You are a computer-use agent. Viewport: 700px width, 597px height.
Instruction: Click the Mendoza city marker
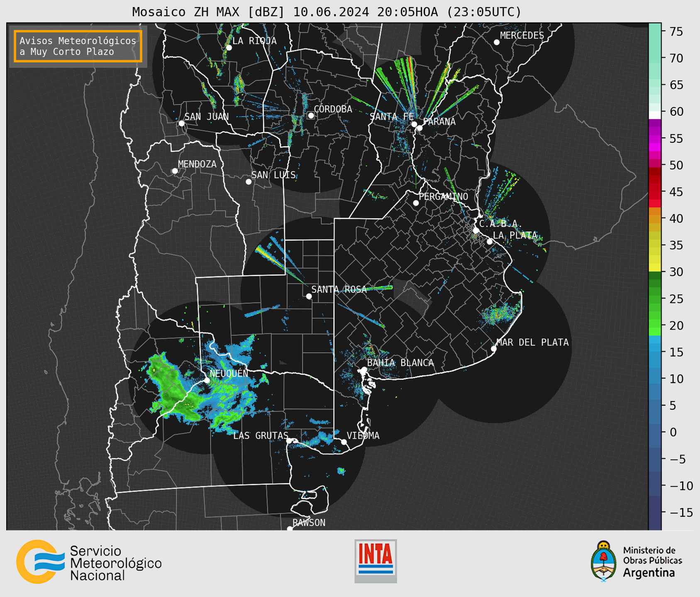[x=175, y=171]
